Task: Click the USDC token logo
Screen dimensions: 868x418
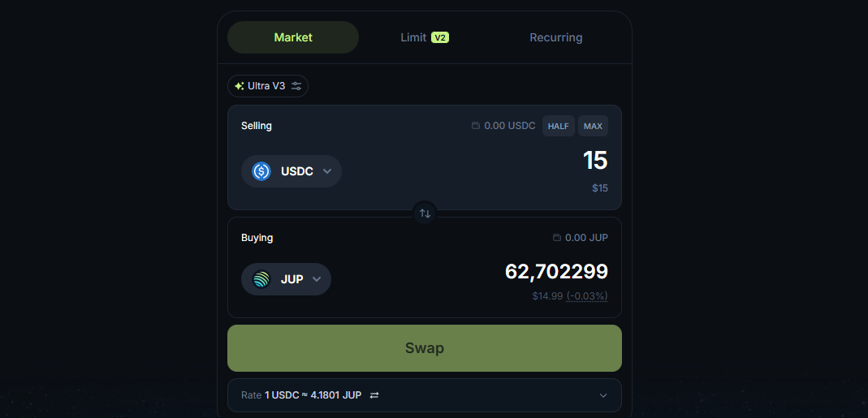Action: [261, 171]
